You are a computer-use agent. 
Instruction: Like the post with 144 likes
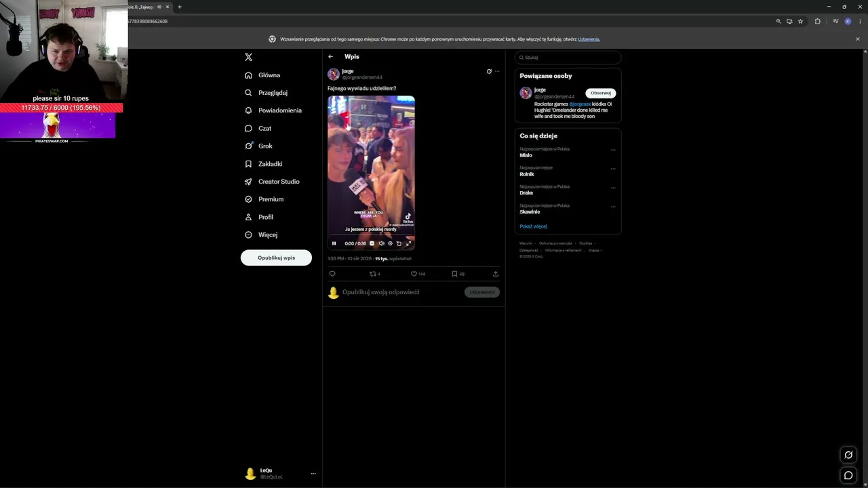pyautogui.click(x=418, y=274)
